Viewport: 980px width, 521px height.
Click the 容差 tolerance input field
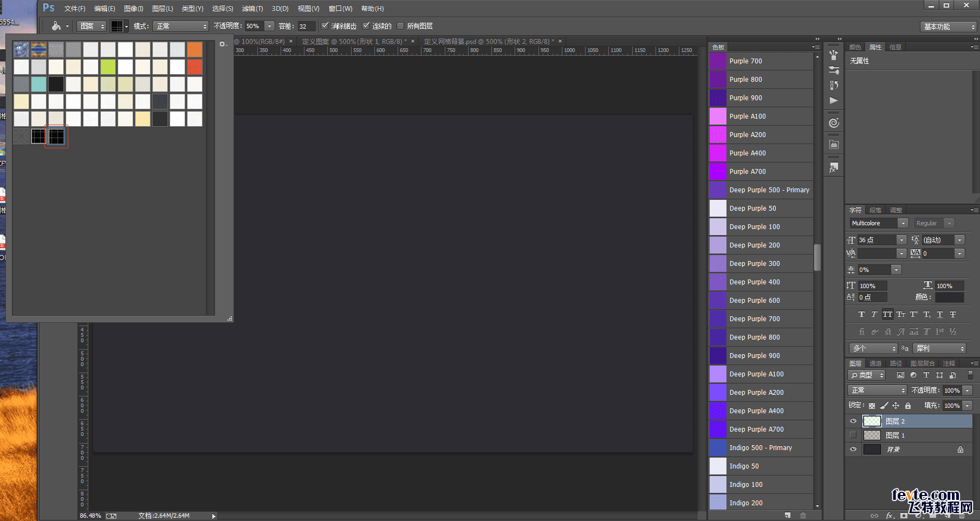click(306, 26)
